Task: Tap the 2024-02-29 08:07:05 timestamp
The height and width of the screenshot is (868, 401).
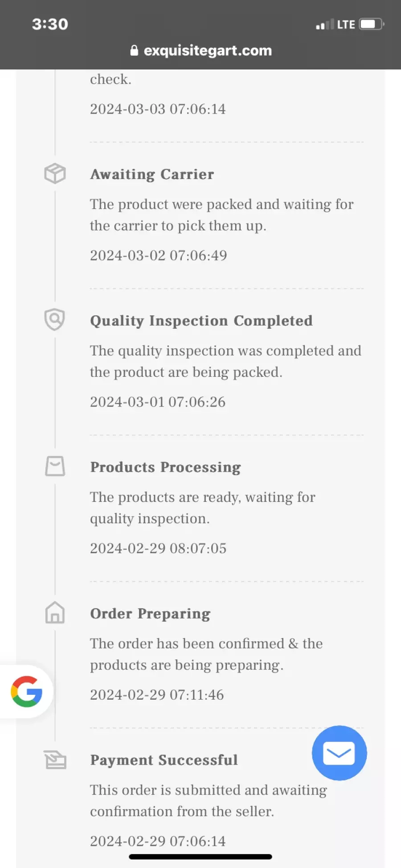Action: pyautogui.click(x=158, y=548)
